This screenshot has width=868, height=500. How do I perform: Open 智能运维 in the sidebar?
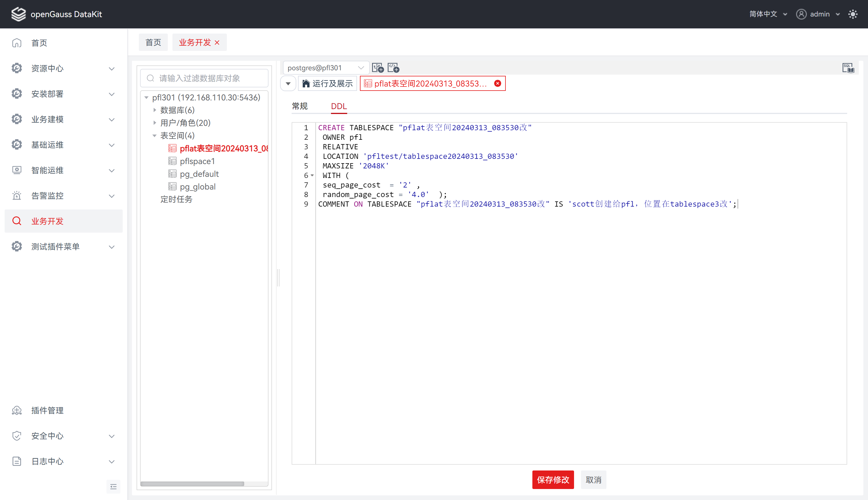tap(64, 170)
